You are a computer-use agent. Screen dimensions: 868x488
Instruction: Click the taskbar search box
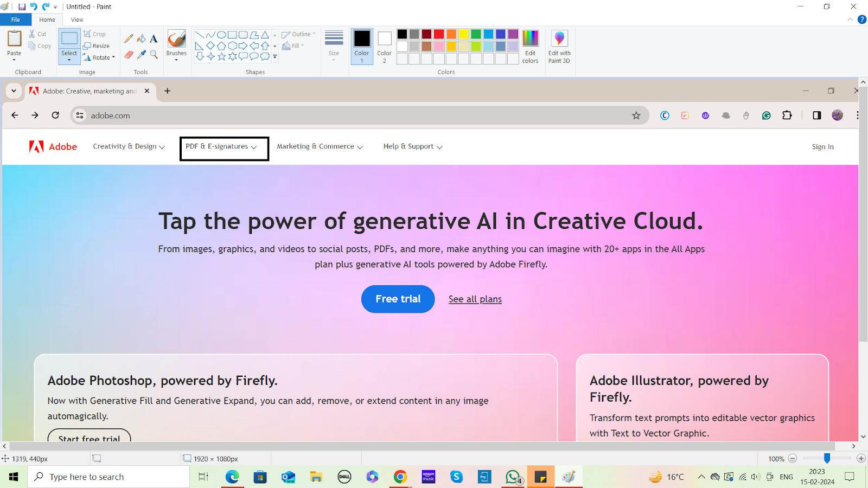(108, 477)
